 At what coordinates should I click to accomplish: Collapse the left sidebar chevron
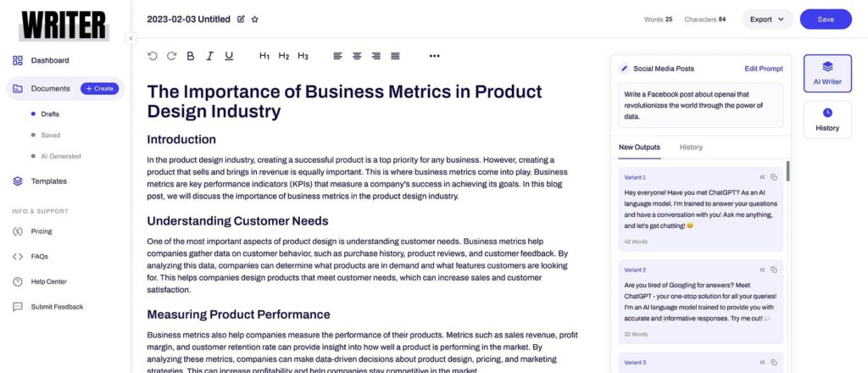pyautogui.click(x=131, y=38)
